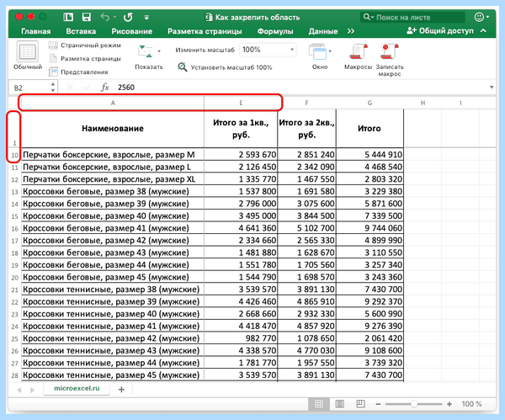Click the Общий доступ share button
The image size is (505, 420).
(440, 31)
